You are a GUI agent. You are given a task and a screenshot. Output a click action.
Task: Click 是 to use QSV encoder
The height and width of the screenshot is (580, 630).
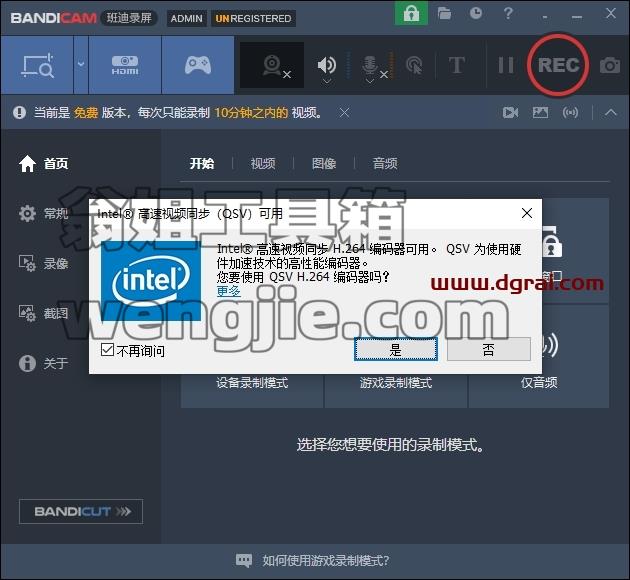tap(396, 349)
